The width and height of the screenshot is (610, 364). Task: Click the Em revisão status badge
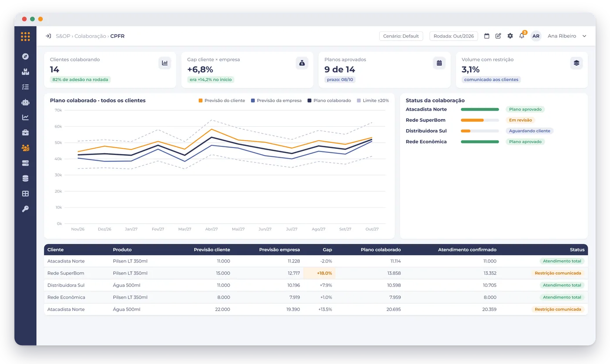click(x=520, y=120)
